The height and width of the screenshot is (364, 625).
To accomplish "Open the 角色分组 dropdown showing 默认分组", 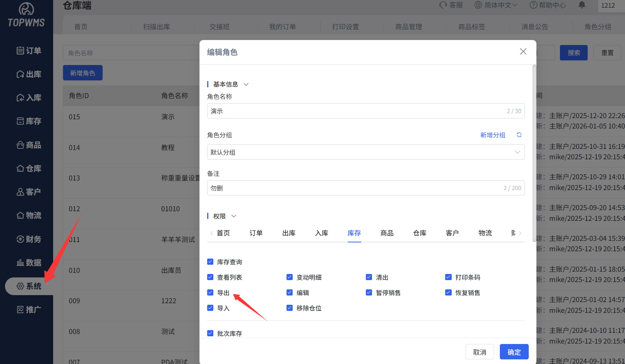I will pos(365,152).
